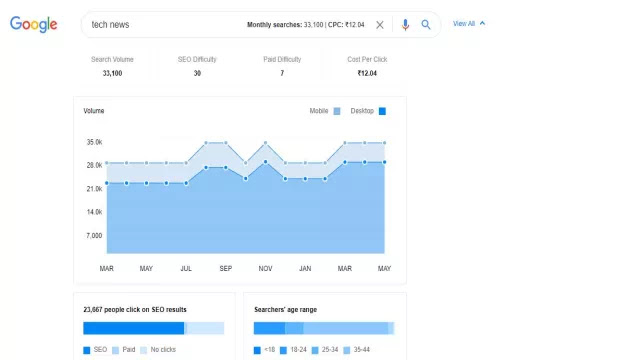Click the Mobile legend color swatch
Image resolution: width=640 pixels, height=360 pixels.
click(337, 111)
